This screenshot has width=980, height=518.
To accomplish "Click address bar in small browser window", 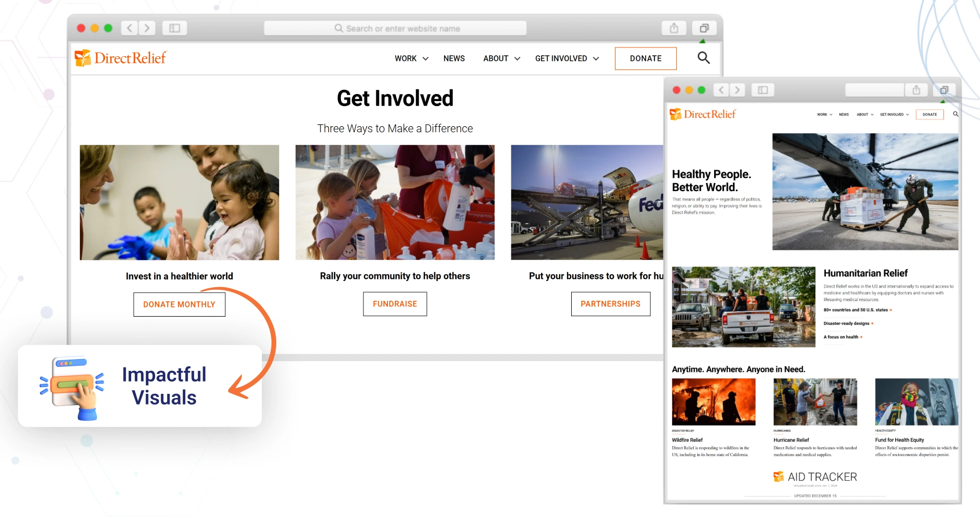I will point(875,90).
